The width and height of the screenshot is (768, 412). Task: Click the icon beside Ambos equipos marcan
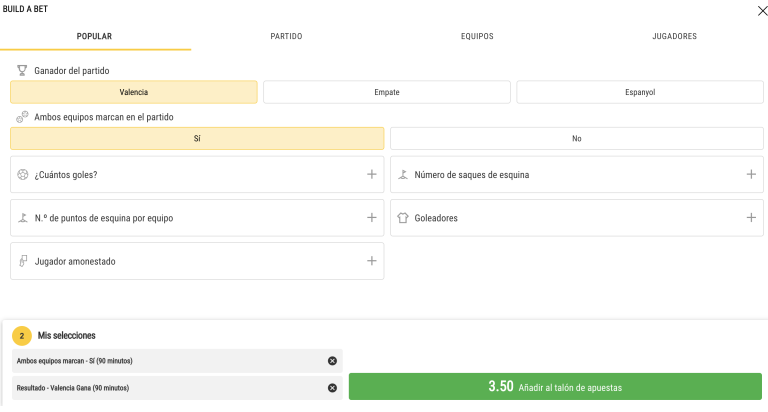[x=22, y=117]
